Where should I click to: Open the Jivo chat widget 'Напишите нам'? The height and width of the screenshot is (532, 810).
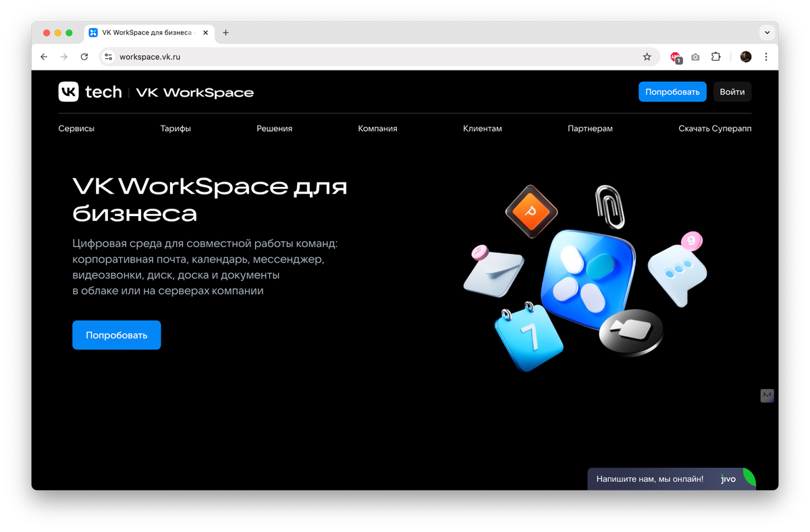[672, 479]
